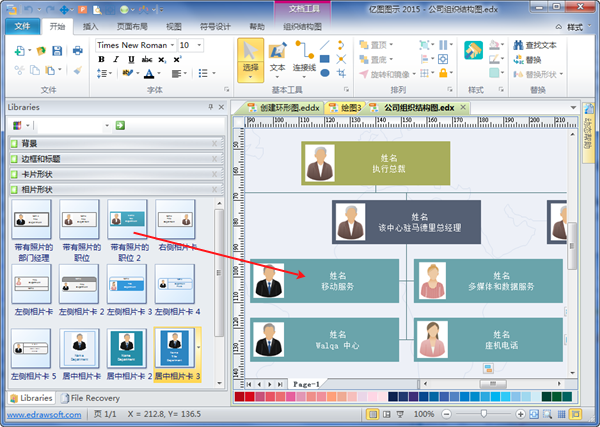Toggle bold text formatting
Viewport: 600px width, 427px height.
pos(102,60)
